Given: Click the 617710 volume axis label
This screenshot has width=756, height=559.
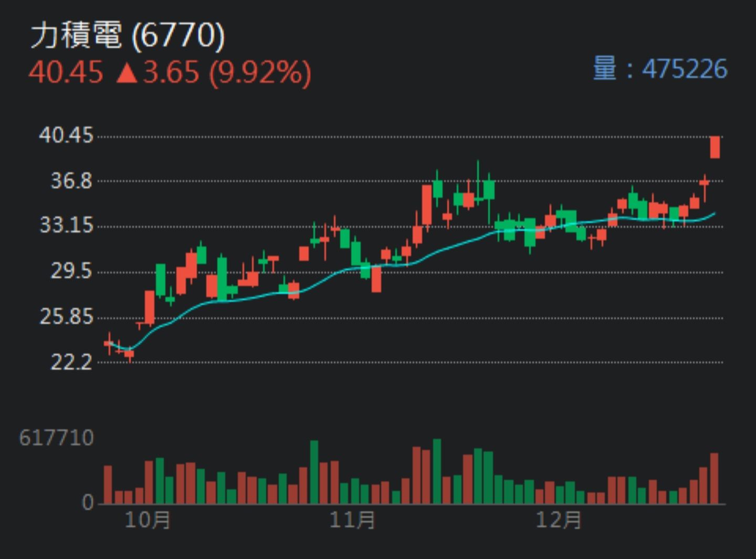Looking at the screenshot, I should [57, 438].
